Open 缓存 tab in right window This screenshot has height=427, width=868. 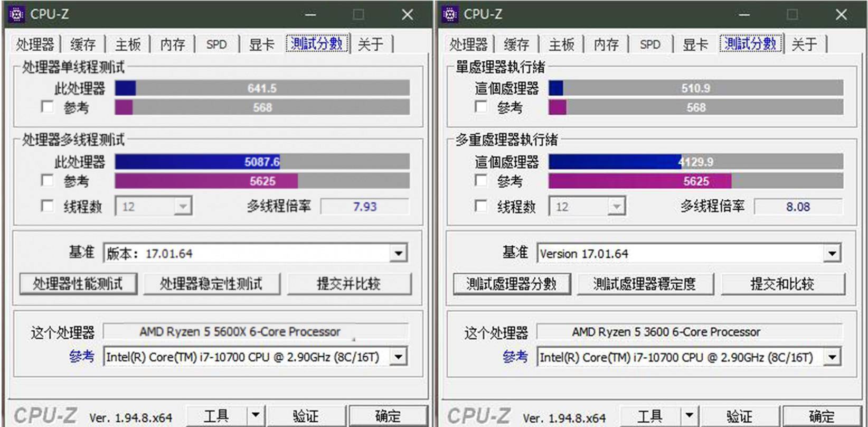click(x=516, y=44)
